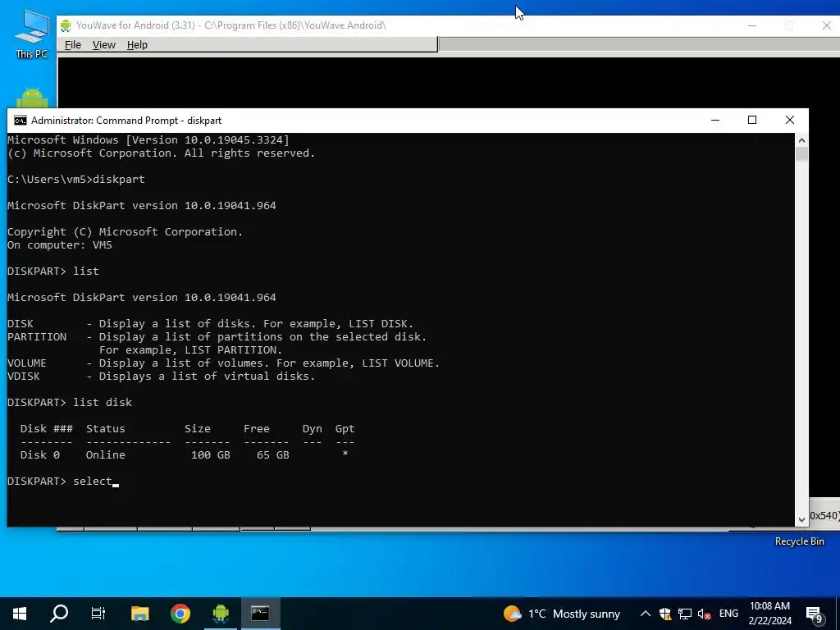Click the 'list disk' command text
Viewport: 840px width, 630px height.
pos(103,402)
